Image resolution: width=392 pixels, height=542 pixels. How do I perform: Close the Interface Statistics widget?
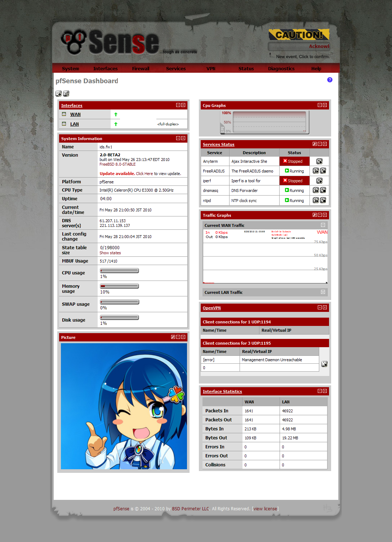click(325, 391)
